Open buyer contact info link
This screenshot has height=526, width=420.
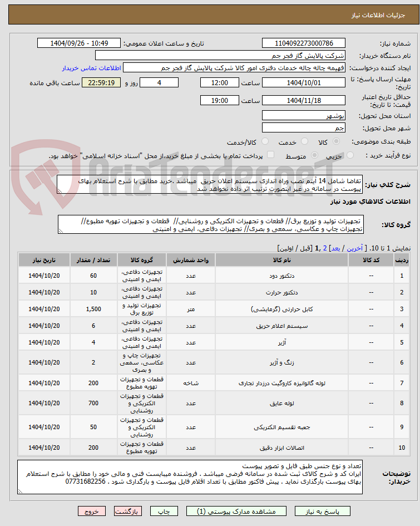coord(91,68)
